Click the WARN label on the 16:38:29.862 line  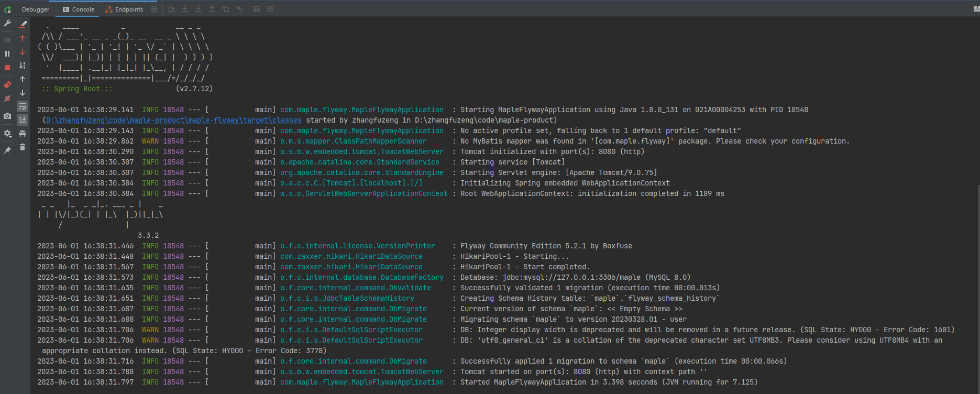pos(150,141)
